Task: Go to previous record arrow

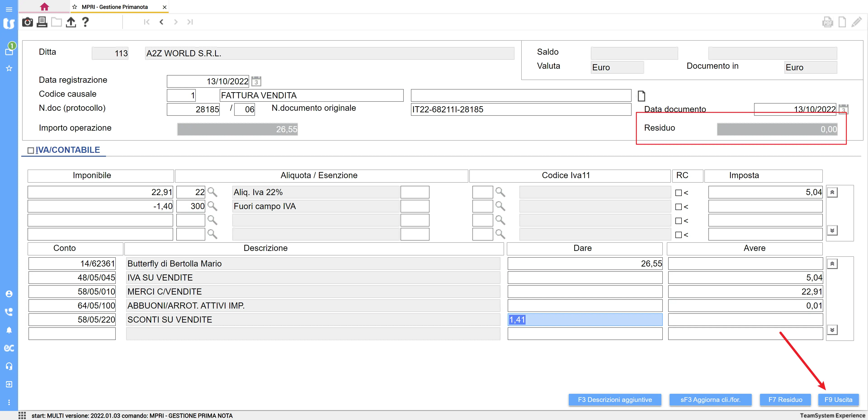Action: pos(161,22)
